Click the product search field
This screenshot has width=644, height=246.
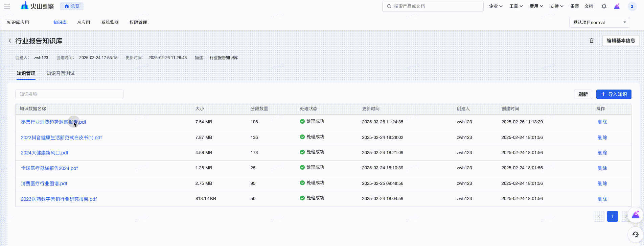tap(433, 6)
